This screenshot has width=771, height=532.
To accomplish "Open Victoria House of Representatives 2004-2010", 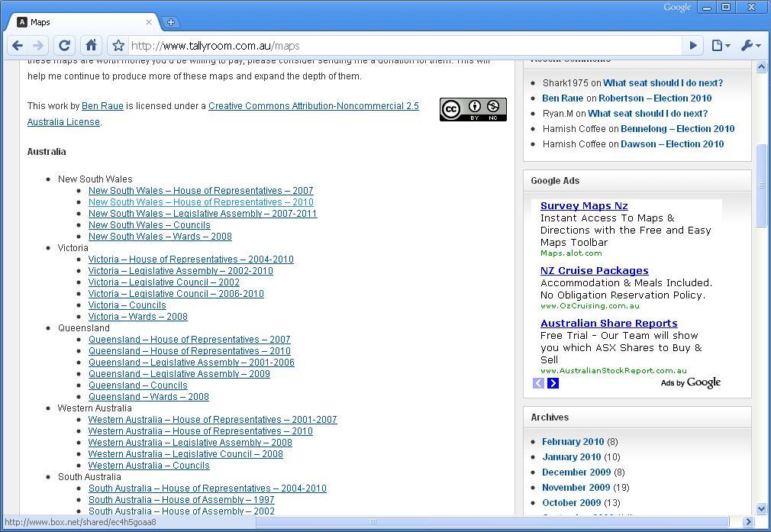I will pyautogui.click(x=191, y=259).
